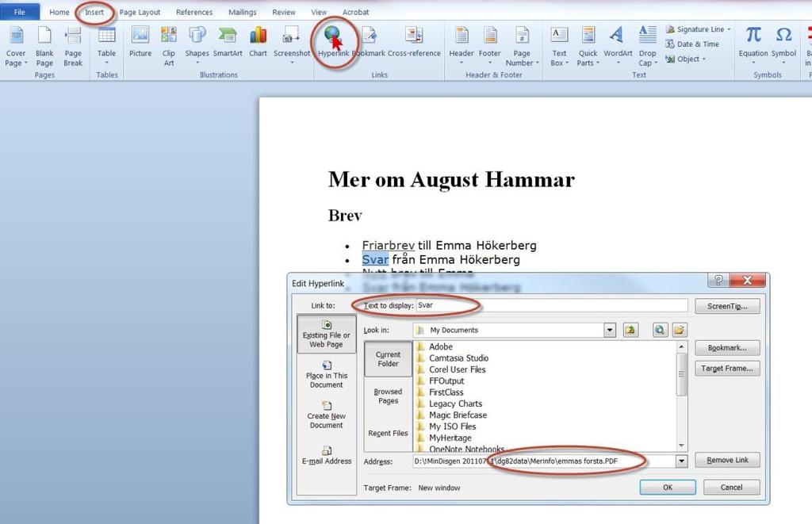This screenshot has width=812, height=524.
Task: Expand the Signature Line dropdown arrow
Action: tap(730, 29)
